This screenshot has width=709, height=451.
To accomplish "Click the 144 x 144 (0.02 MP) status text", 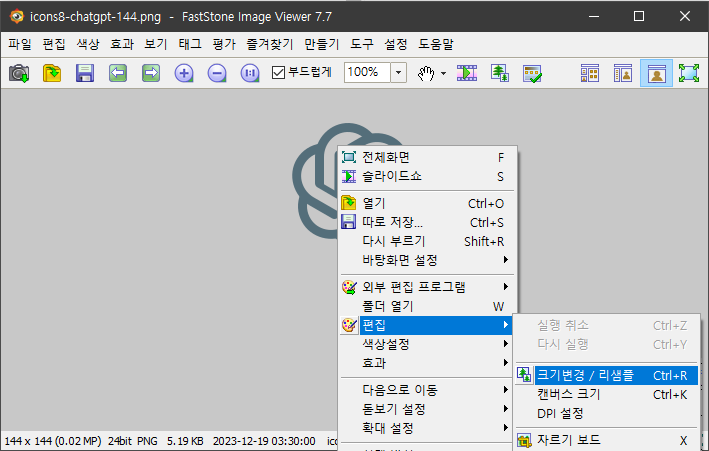I will click(x=53, y=441).
